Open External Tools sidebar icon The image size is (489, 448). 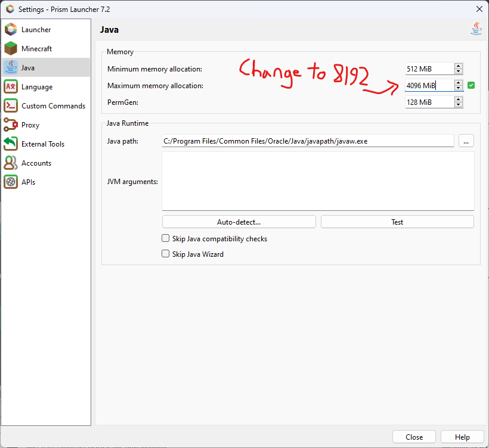pos(11,144)
